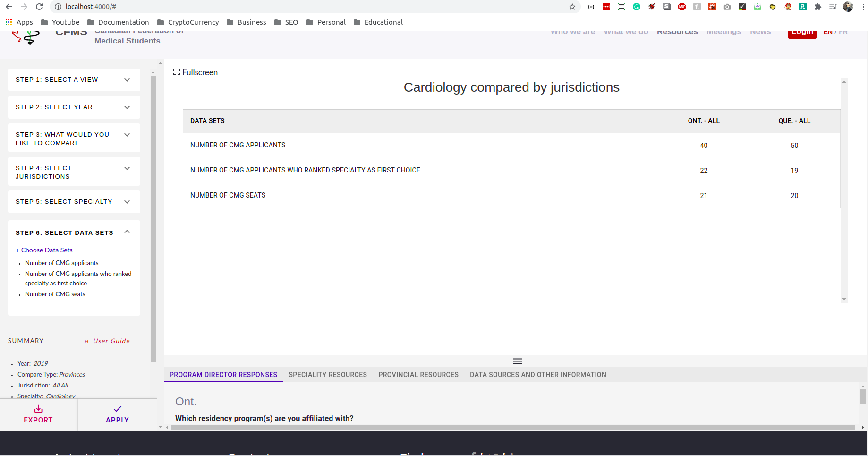Image resolution: width=868 pixels, height=456 pixels.
Task: Expand Step 4: Select Jurisdictions
Action: coord(127,168)
